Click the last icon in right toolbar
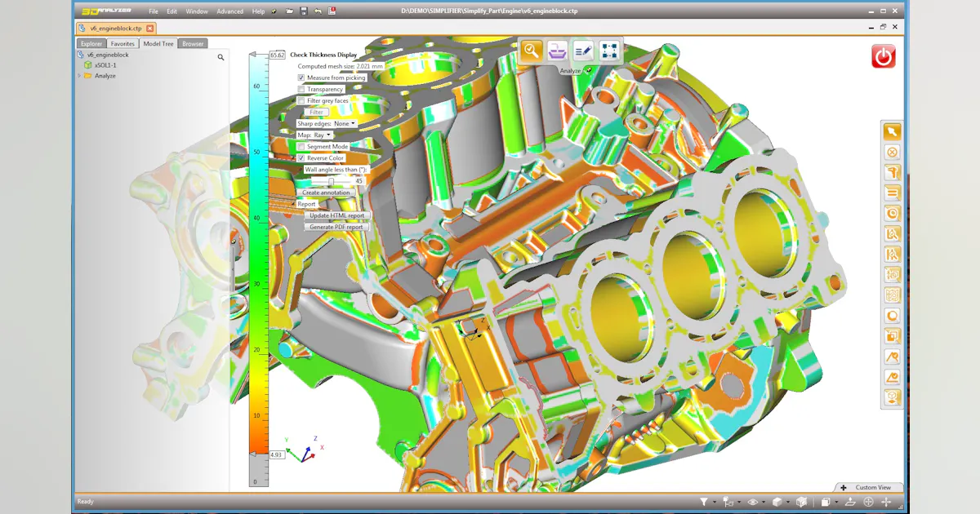 click(x=892, y=398)
